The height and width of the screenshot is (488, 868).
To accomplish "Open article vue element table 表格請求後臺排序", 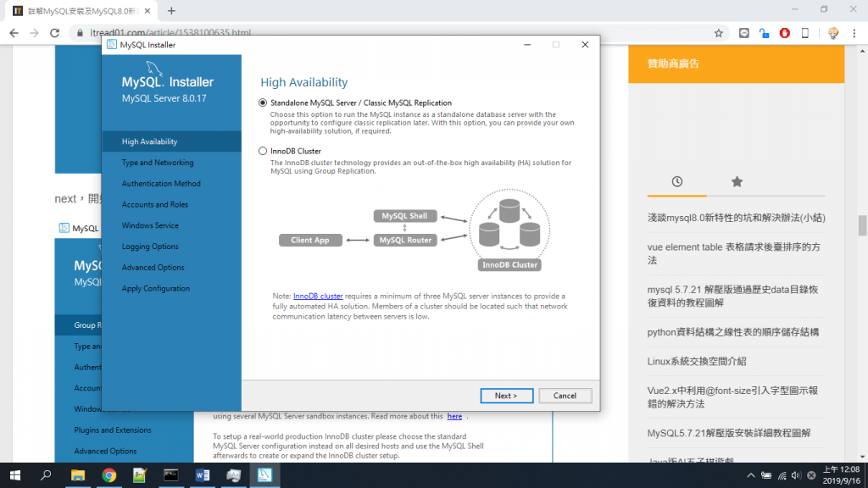I will pos(733,253).
